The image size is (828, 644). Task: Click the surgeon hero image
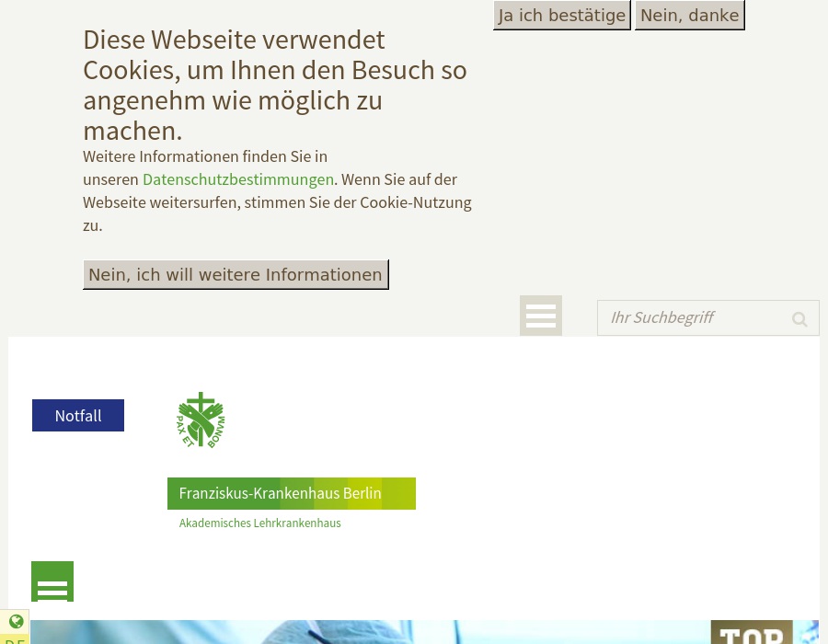click(x=368, y=633)
